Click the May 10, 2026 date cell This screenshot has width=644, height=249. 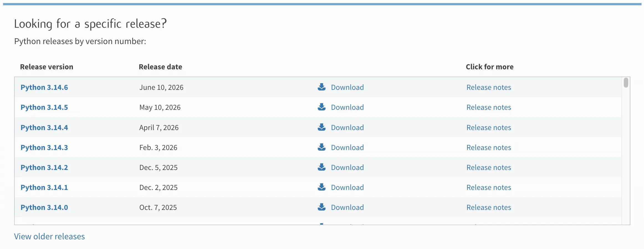point(160,107)
